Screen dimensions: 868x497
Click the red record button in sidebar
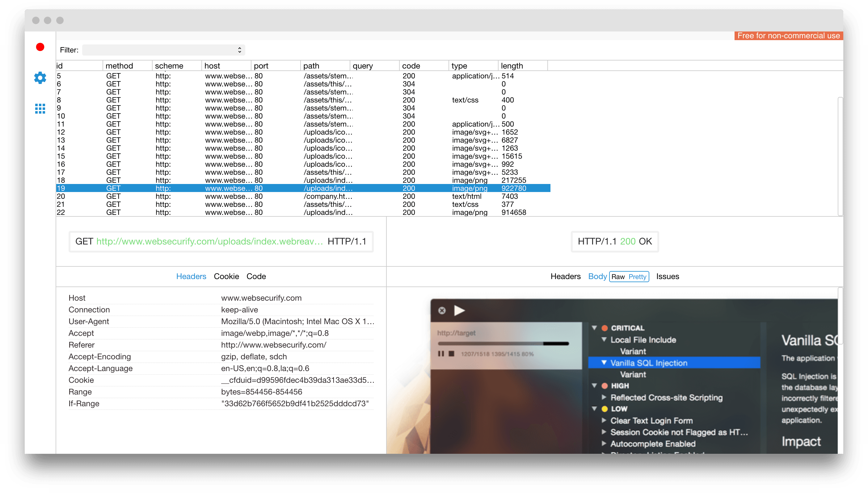(x=40, y=47)
